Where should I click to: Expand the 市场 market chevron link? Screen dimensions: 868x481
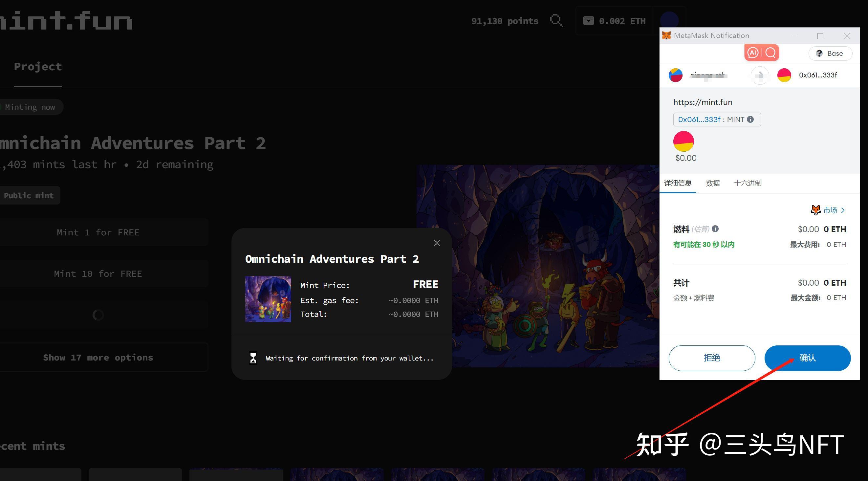[843, 210]
